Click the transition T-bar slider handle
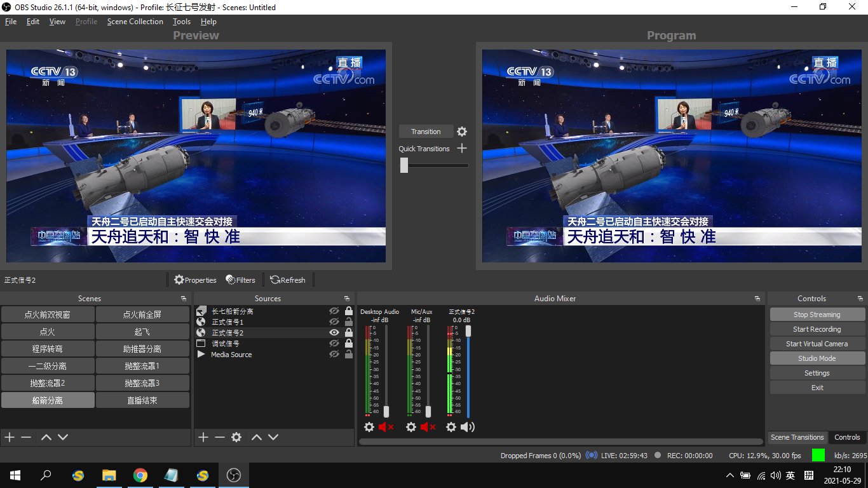Image resolution: width=868 pixels, height=488 pixels. pos(404,165)
